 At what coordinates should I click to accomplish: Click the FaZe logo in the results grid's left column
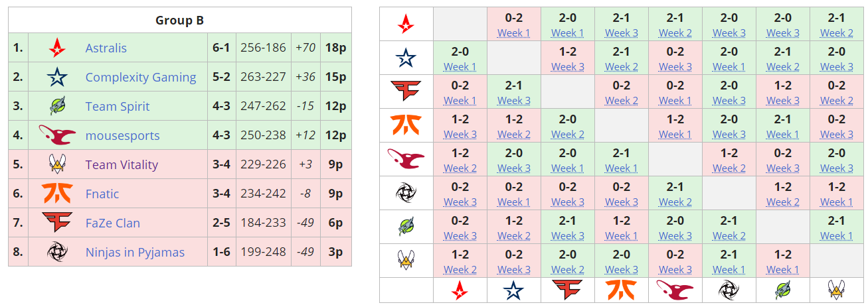tap(406, 91)
